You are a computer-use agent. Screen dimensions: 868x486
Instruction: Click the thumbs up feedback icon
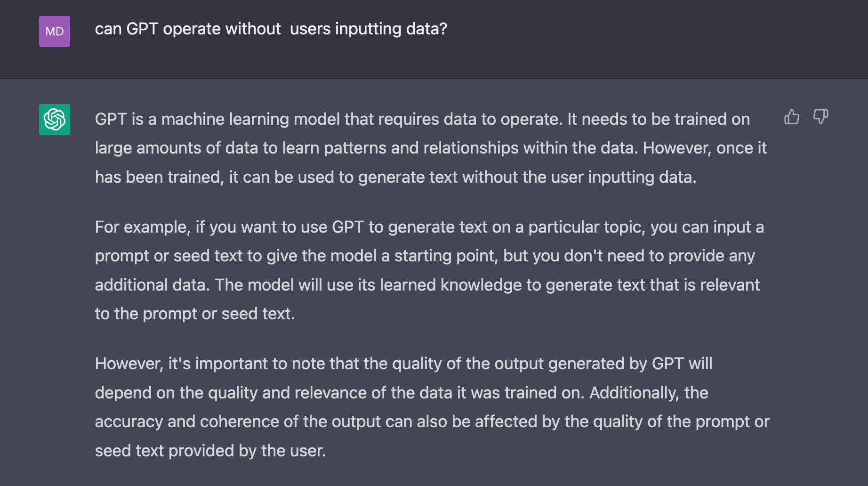coord(792,117)
